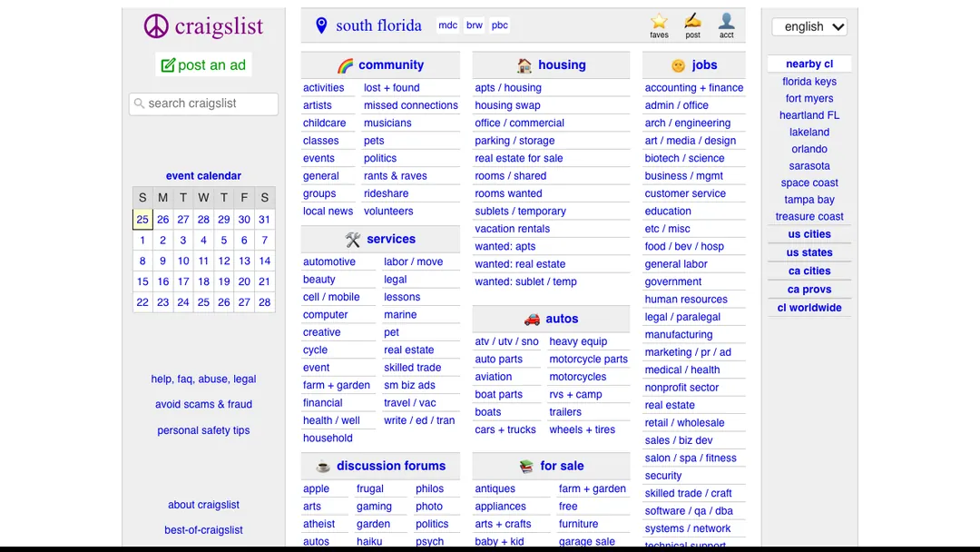Open accounting + finance jobs
Viewport: 980px width, 552px height.
pos(694,88)
